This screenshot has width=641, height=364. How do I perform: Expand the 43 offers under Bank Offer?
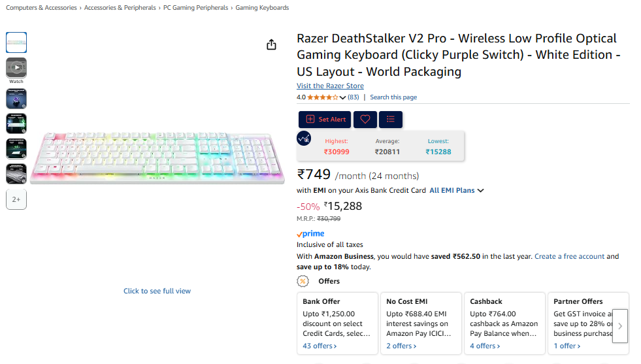[x=320, y=346]
